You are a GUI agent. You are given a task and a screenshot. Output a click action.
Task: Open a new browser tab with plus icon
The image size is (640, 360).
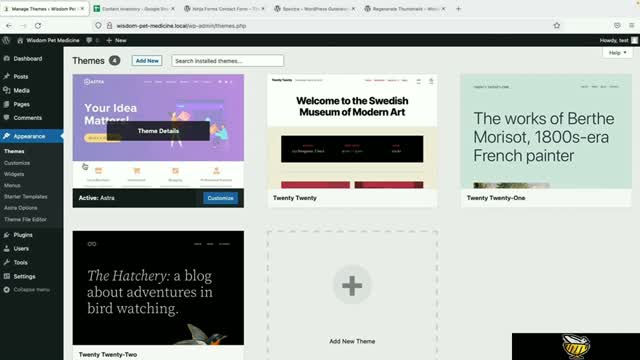click(x=458, y=9)
